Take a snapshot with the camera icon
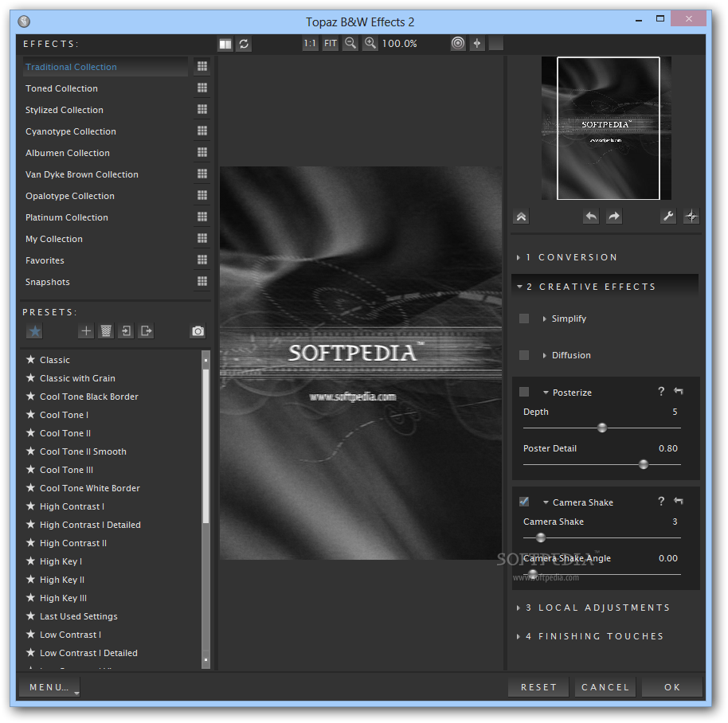 point(198,331)
